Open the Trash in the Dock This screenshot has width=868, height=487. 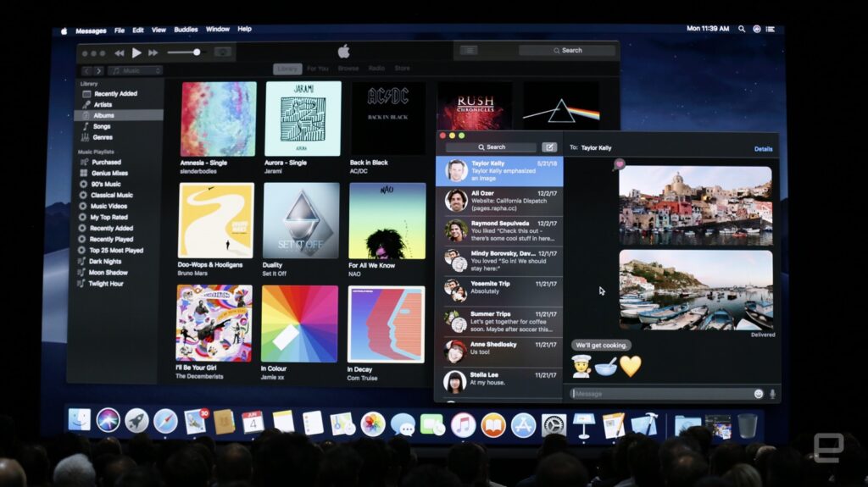[x=748, y=425]
